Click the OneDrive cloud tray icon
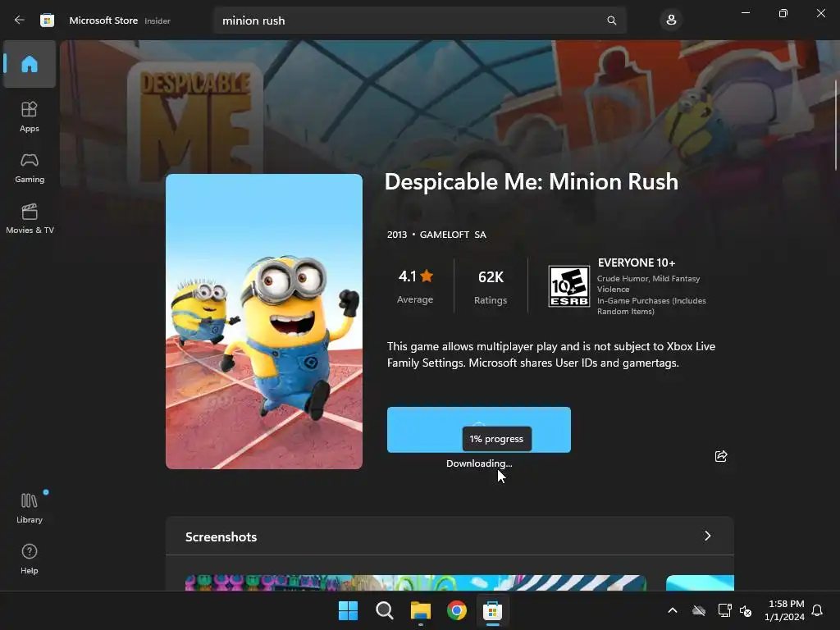The width and height of the screenshot is (840, 630). pos(699,610)
